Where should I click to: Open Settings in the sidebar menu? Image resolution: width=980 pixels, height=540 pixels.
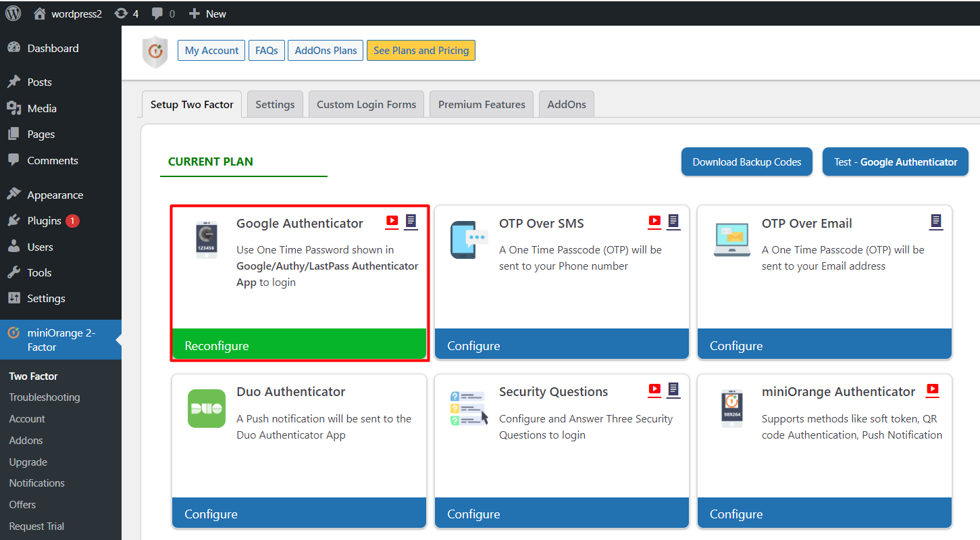pyautogui.click(x=61, y=298)
